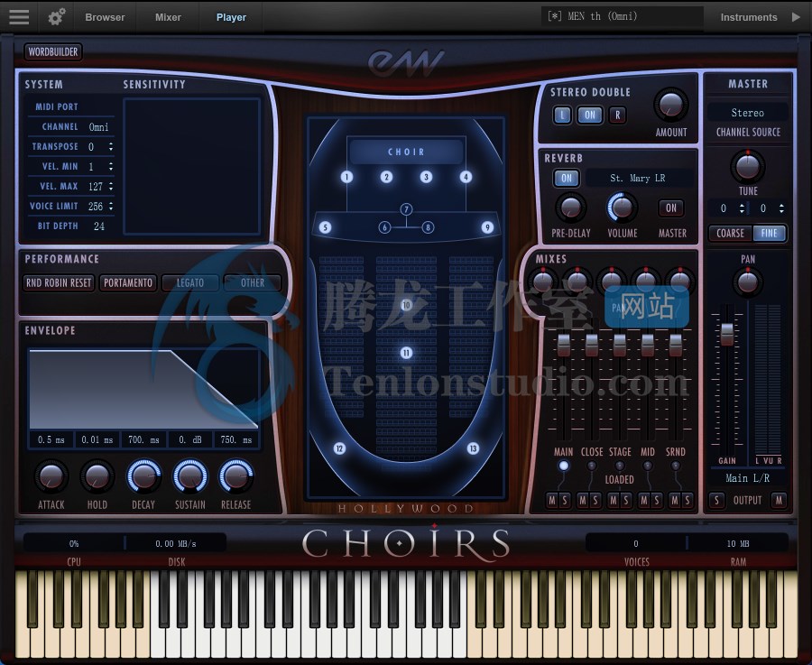
Task: Toggle Stereo Double right channel R
Action: [x=617, y=115]
